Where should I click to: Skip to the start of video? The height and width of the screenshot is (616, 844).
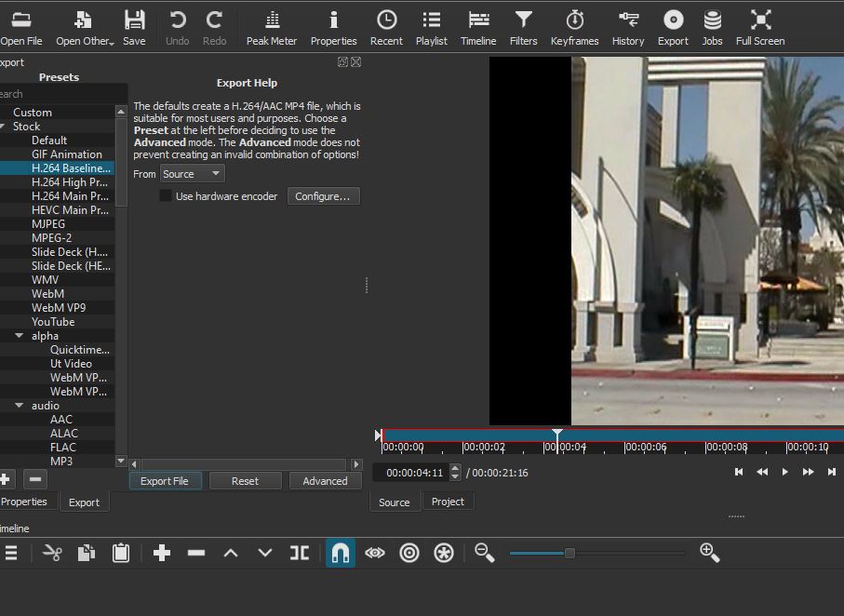pos(739,472)
